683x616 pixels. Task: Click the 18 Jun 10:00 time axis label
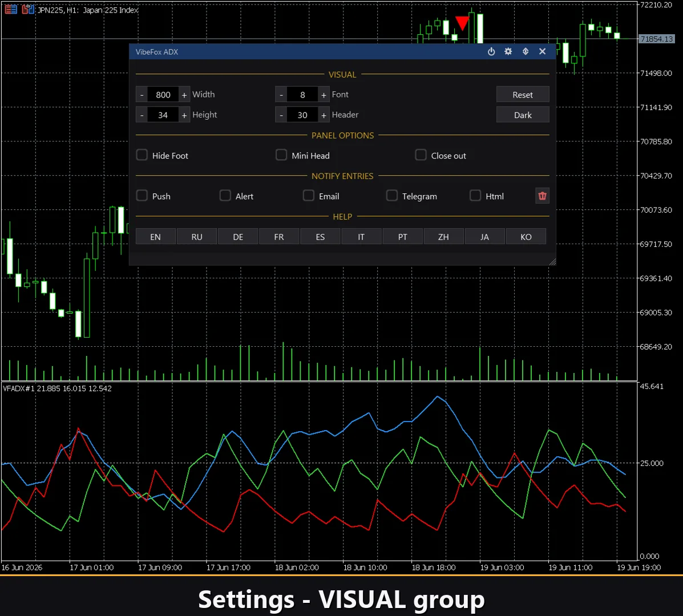tap(365, 568)
